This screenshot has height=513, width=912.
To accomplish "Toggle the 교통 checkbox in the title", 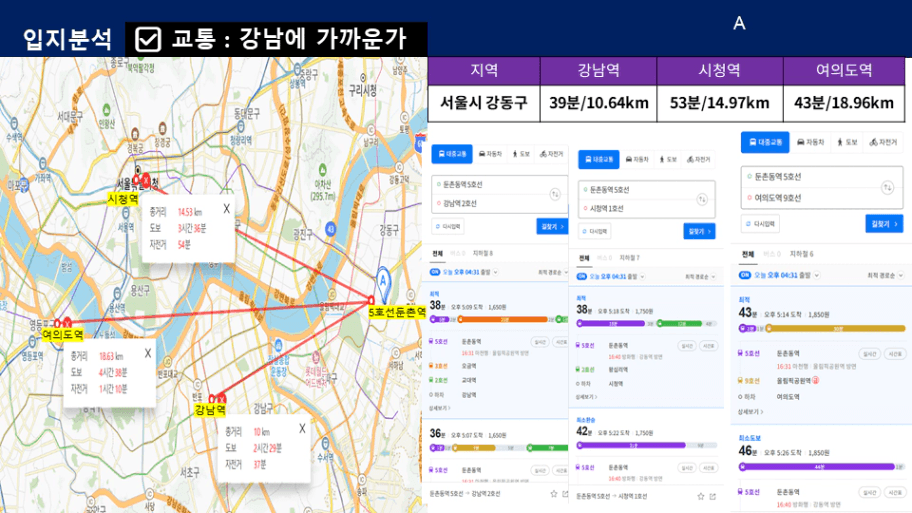I will pyautogui.click(x=148, y=40).
